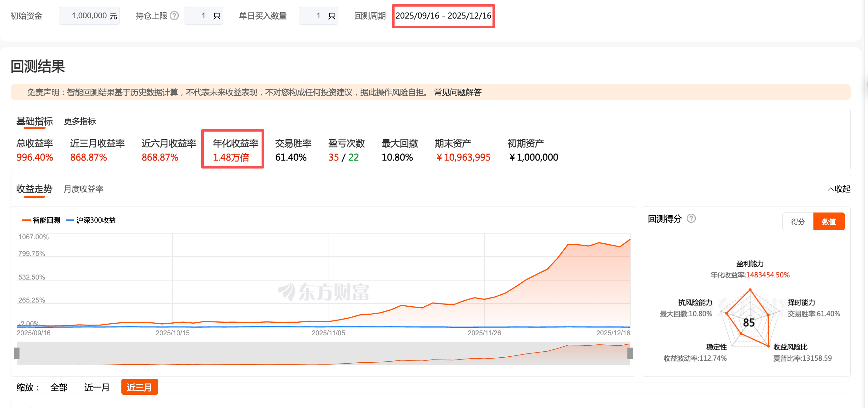Toggle 智能回测 legend series marker
Screen dimensions: 868x408
tap(27, 220)
